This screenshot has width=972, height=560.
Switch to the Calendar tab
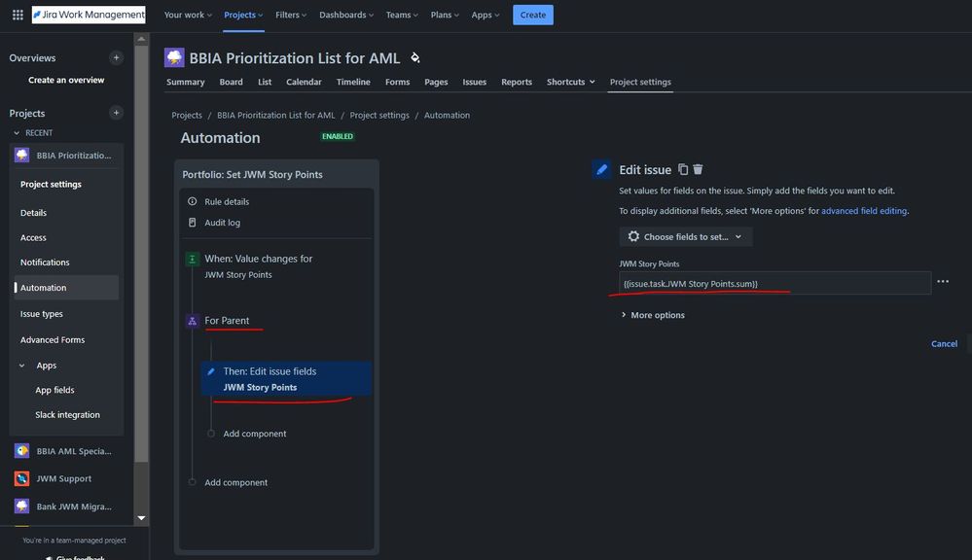coord(304,82)
